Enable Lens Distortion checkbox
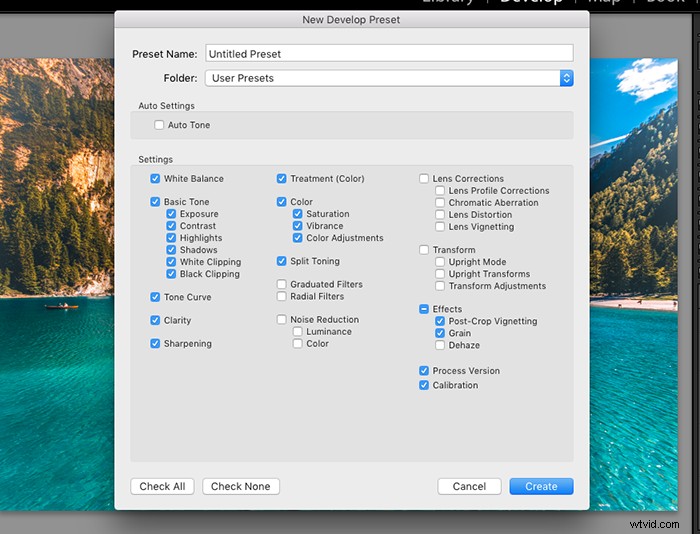 coord(440,215)
